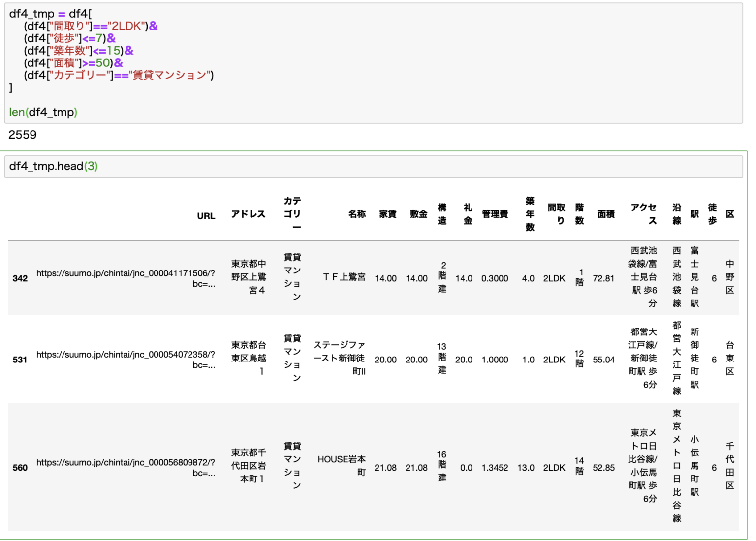Click the output value 2559
The width and height of the screenshot is (756, 541).
pyautogui.click(x=23, y=135)
